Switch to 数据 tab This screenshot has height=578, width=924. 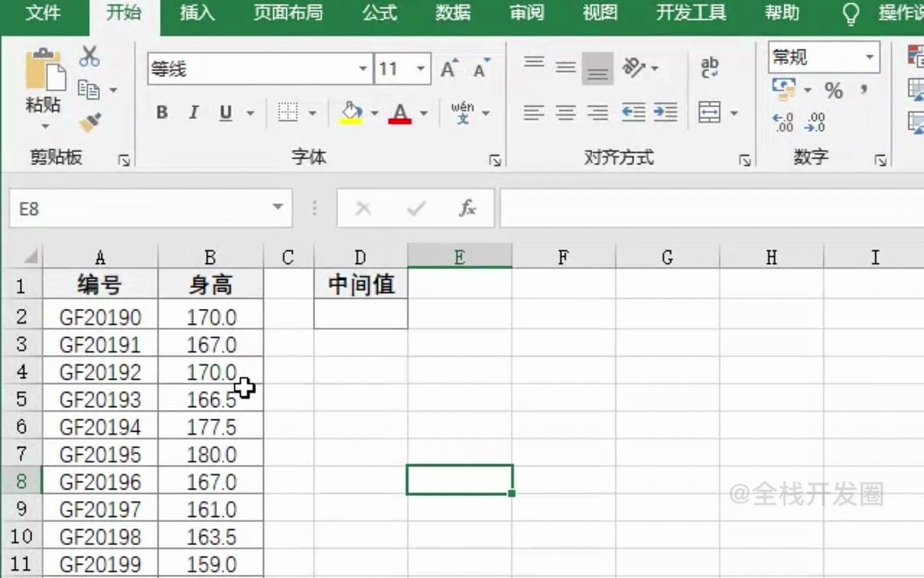(453, 13)
